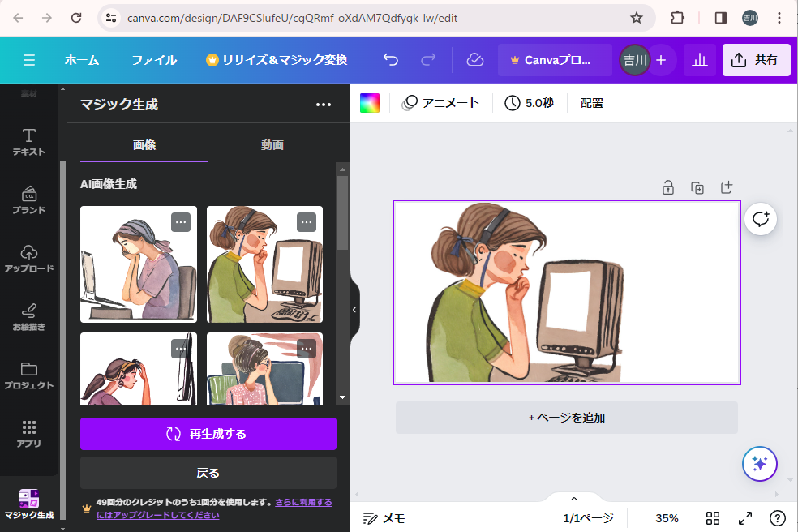
Task: Toggle the page lock icon
Action: click(667, 187)
